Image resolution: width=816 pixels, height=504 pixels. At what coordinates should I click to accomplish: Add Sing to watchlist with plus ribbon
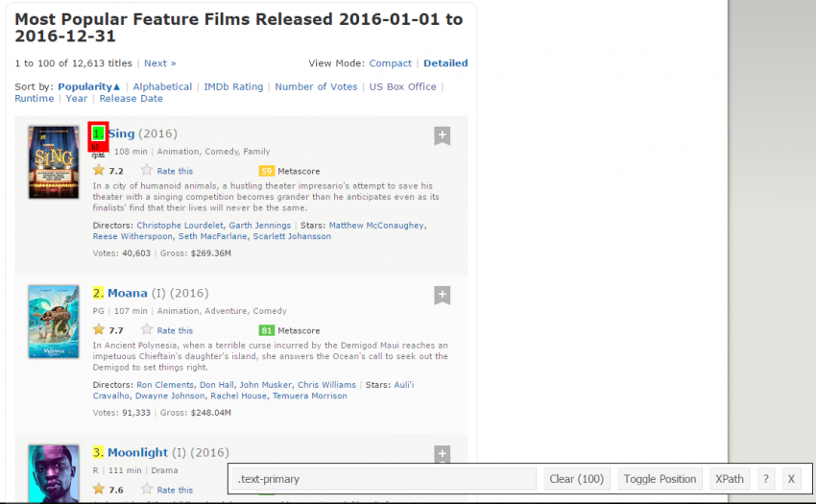click(442, 136)
